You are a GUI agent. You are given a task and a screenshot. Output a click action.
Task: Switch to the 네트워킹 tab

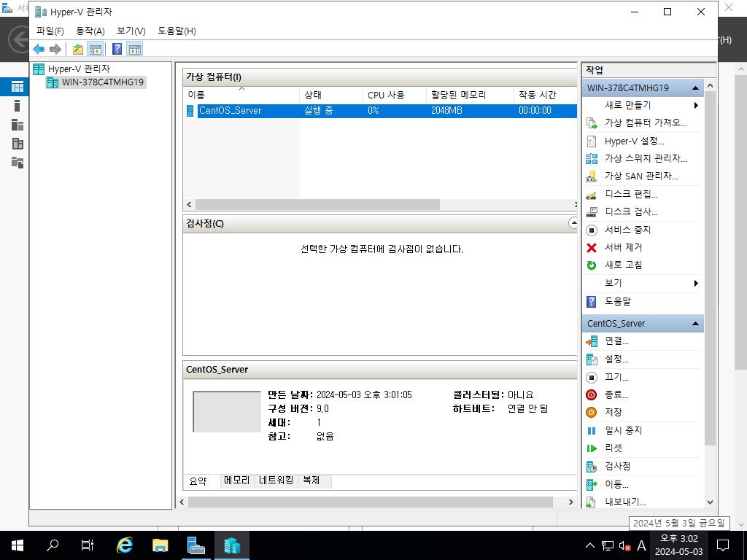(276, 481)
